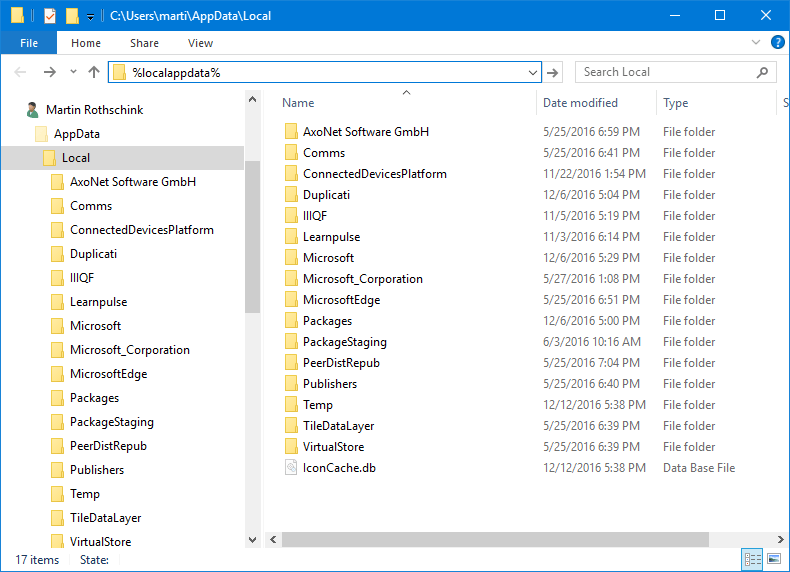Image resolution: width=790 pixels, height=572 pixels.
Task: Switch to the Home ribbon tab
Action: (86, 43)
